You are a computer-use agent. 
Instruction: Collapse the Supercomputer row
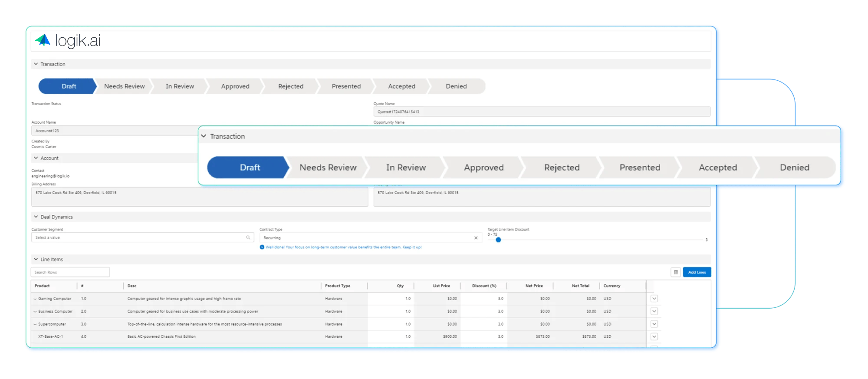(x=35, y=324)
